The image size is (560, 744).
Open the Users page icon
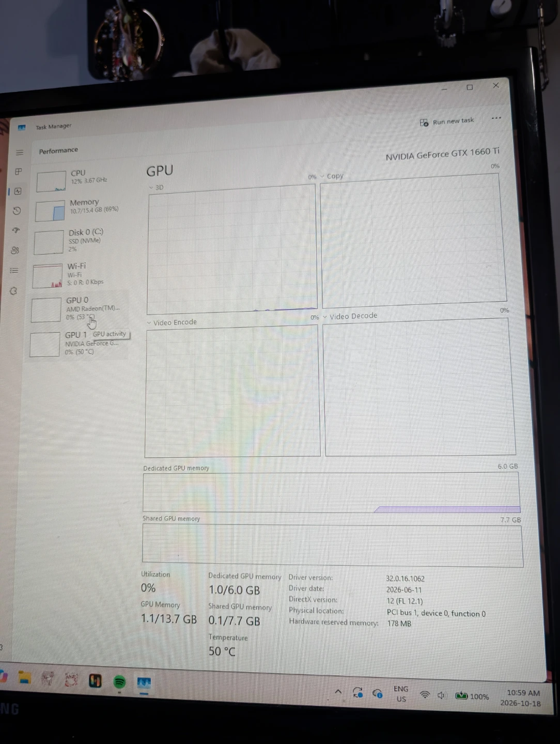(15, 251)
